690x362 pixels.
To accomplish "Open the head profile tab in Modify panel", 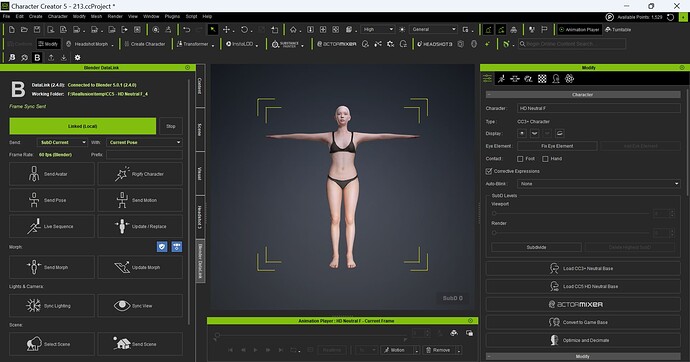I will pyautogui.click(x=556, y=79).
